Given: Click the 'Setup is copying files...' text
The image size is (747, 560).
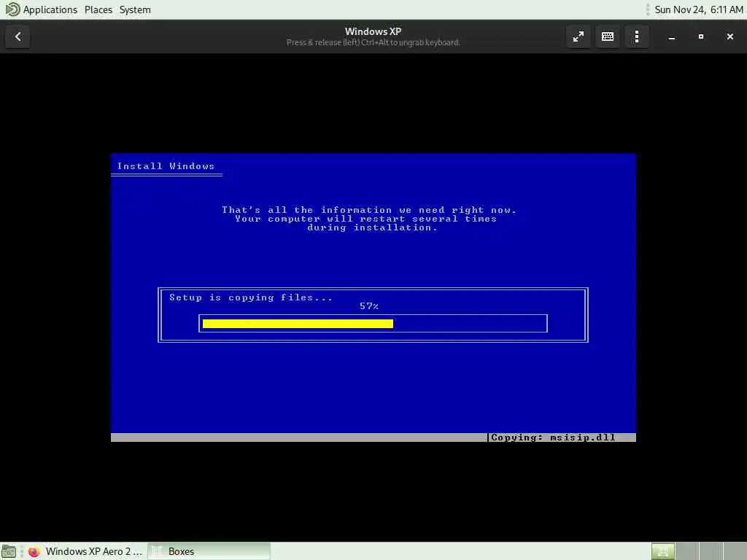Looking at the screenshot, I should tap(251, 297).
